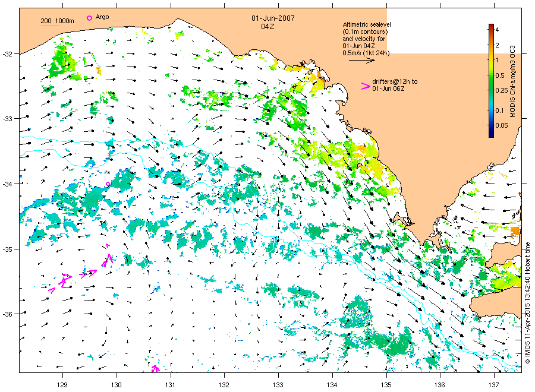Click the longitude label '133'

click(278, 385)
